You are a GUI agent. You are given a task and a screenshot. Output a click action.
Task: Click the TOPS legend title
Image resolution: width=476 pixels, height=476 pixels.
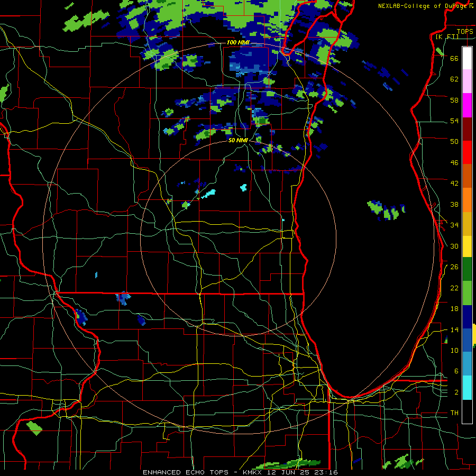[x=465, y=31]
